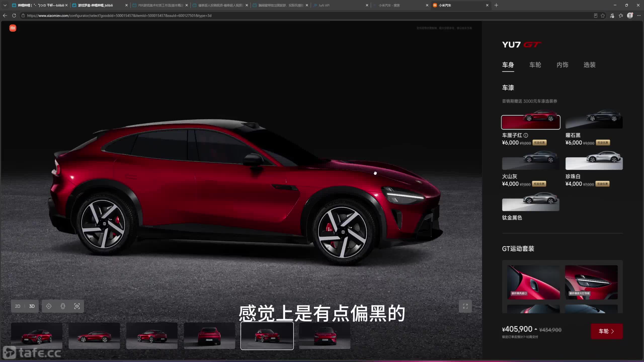Click the 权益优惠 badge under 火山灰

(539, 184)
